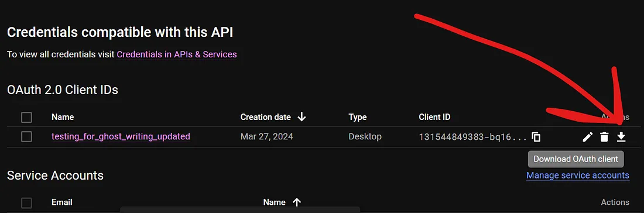
Task: Click the Download OAuth client tooltip
Action: 576,159
